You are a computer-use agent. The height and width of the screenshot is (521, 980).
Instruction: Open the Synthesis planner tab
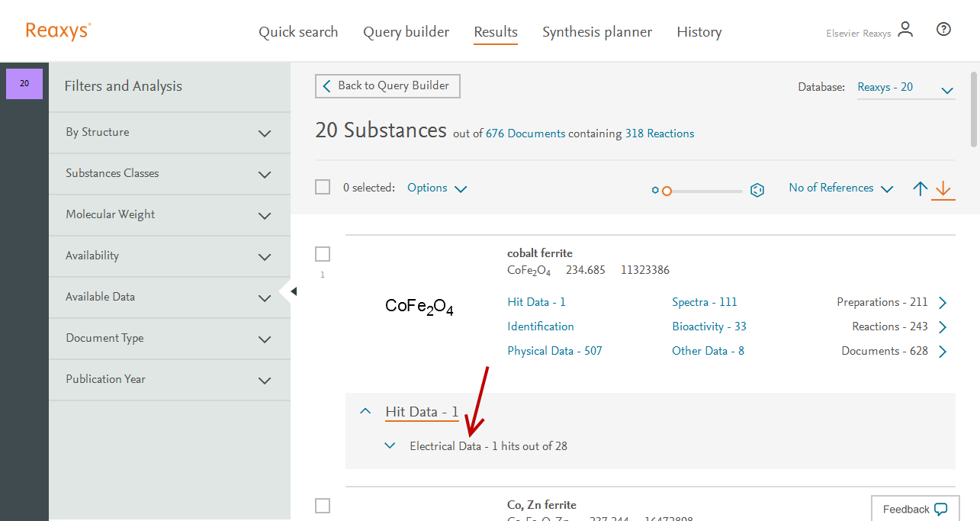point(596,32)
